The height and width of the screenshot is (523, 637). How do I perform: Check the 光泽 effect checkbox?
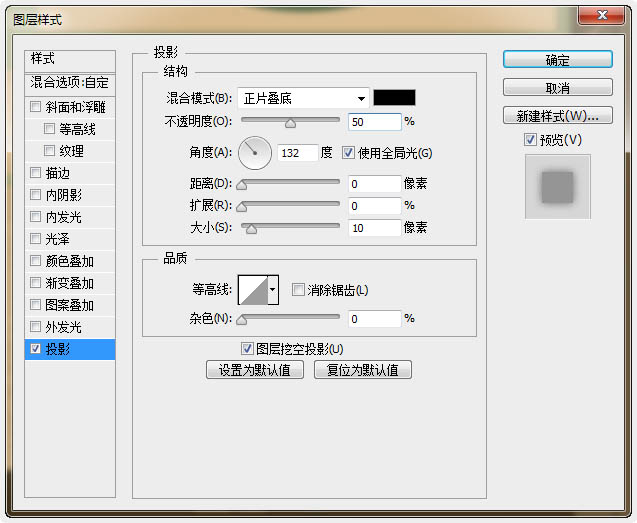36,239
